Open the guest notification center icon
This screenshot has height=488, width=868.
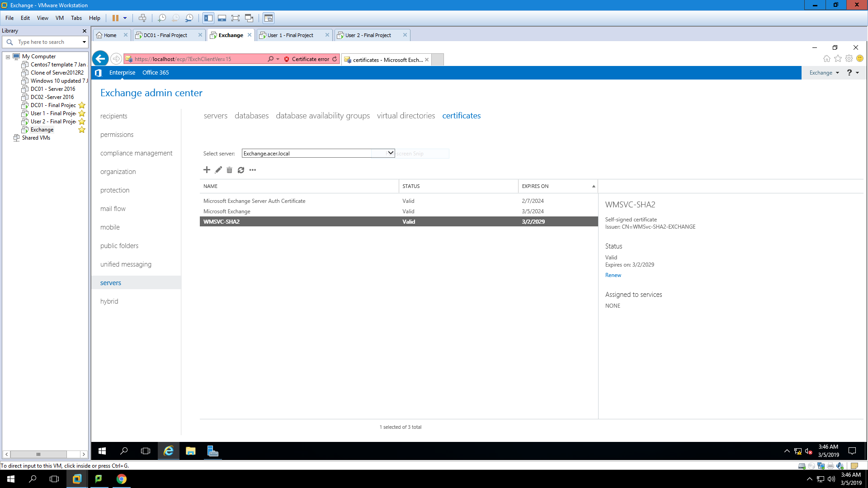[x=852, y=451]
